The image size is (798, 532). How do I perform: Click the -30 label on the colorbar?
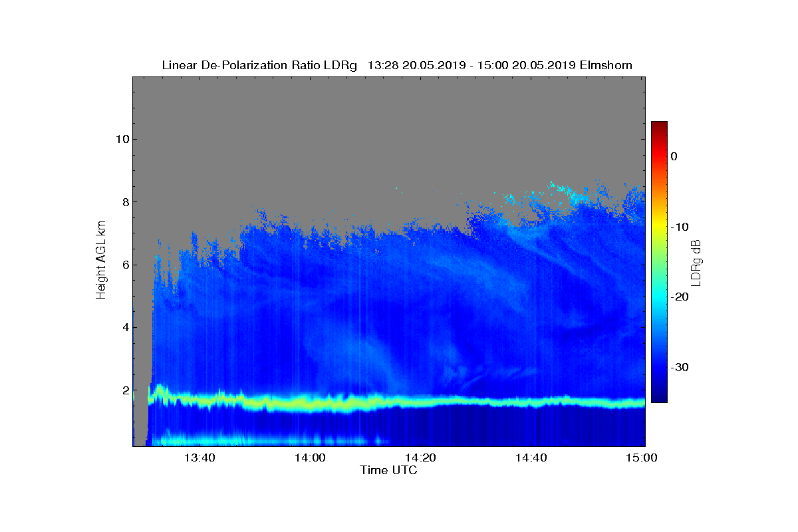pyautogui.click(x=678, y=367)
